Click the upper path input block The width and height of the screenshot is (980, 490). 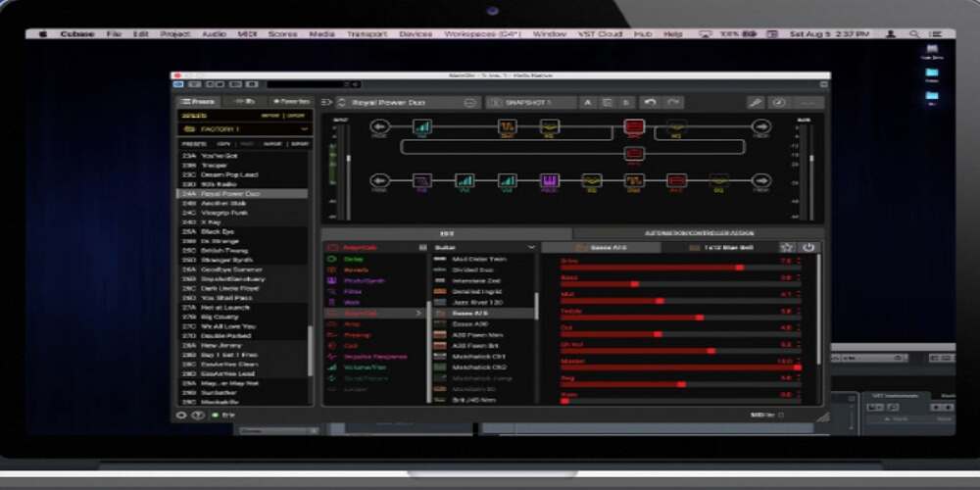(x=379, y=127)
